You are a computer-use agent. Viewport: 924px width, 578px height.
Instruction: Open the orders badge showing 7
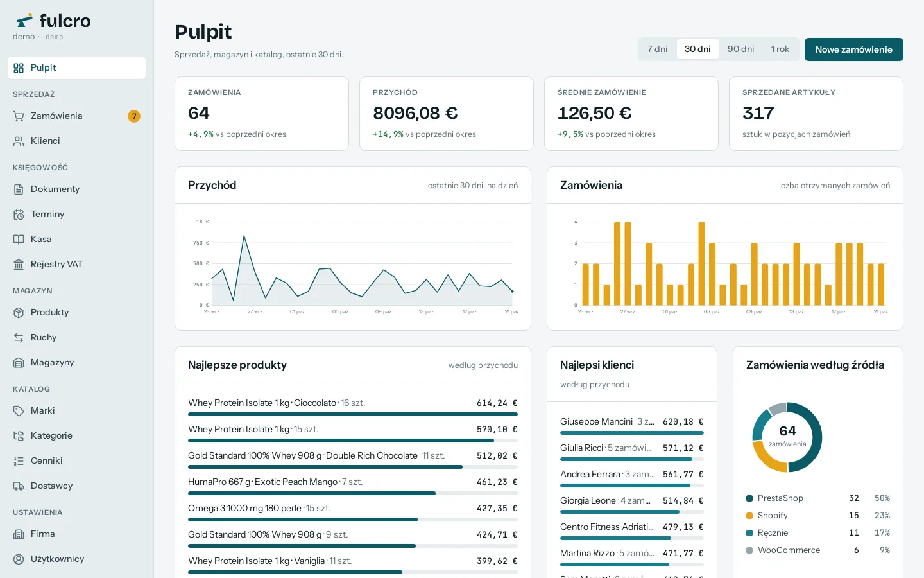(134, 116)
